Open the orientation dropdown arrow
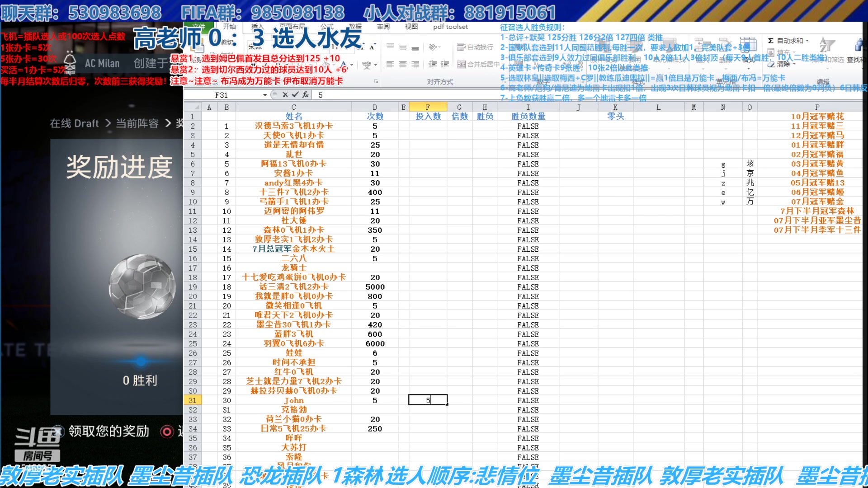 coord(439,47)
